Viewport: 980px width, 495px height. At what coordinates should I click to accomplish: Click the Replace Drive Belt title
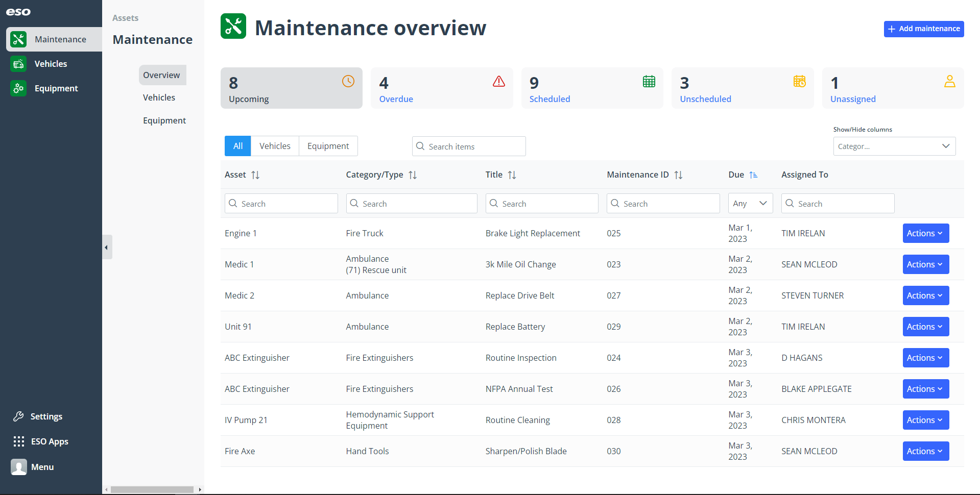[520, 295]
